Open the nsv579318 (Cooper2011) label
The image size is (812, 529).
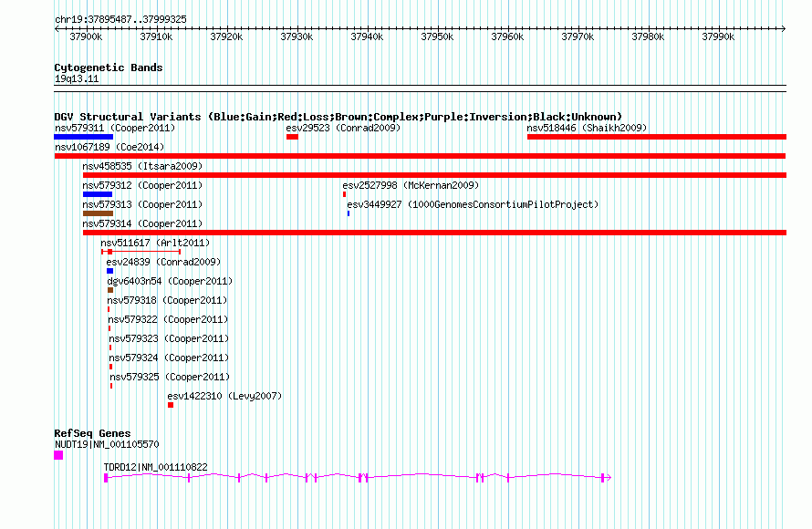tap(167, 300)
